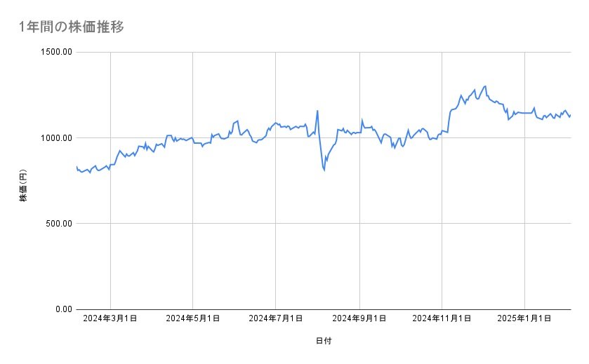Click the lowest point of the August 2024 dip
Viewport: 589px width, 364px height.
(324, 170)
